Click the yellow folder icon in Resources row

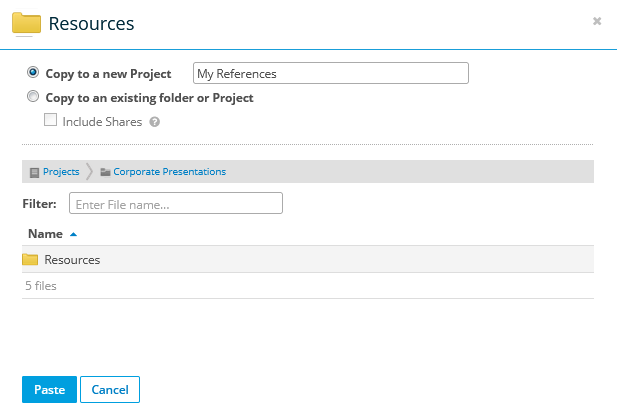(x=30, y=260)
